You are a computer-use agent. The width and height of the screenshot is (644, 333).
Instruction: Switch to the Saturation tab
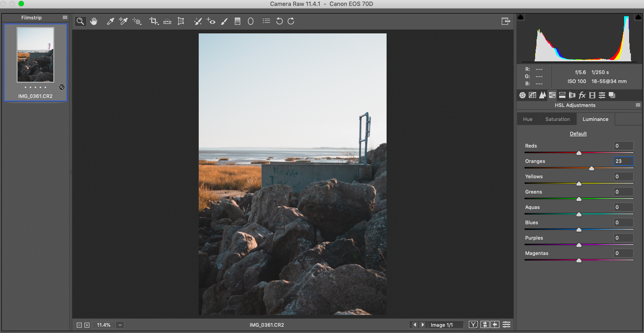557,119
